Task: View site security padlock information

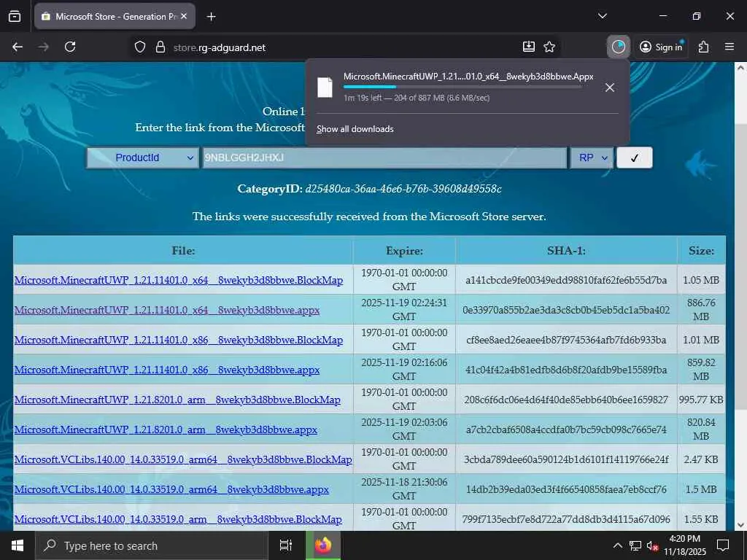Action: click(160, 47)
